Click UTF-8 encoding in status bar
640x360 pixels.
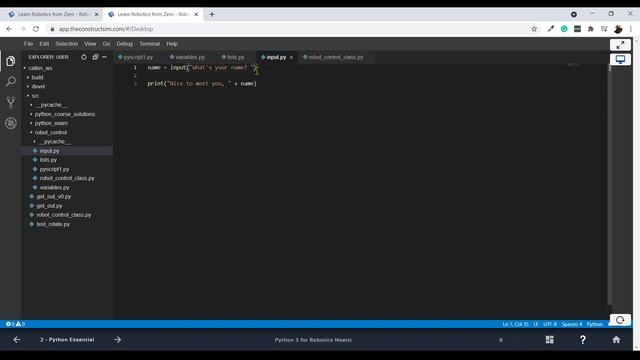tap(550, 324)
